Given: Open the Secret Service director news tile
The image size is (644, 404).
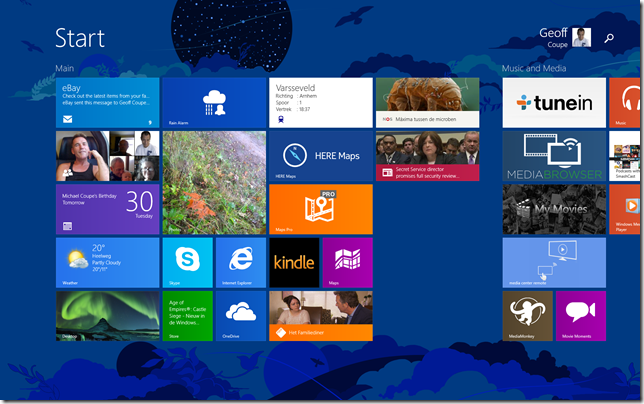Looking at the screenshot, I should click(x=427, y=156).
